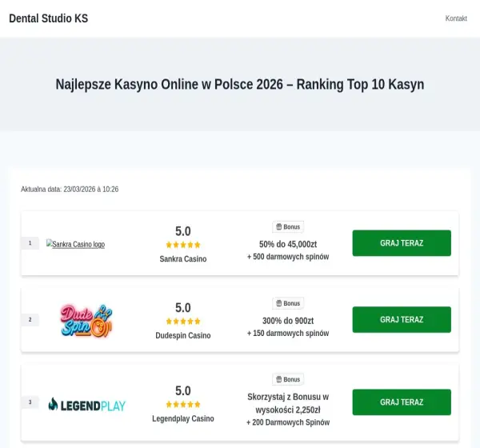Click the Legendplay logo image
Screen dimensions: 480x448
tap(87, 405)
